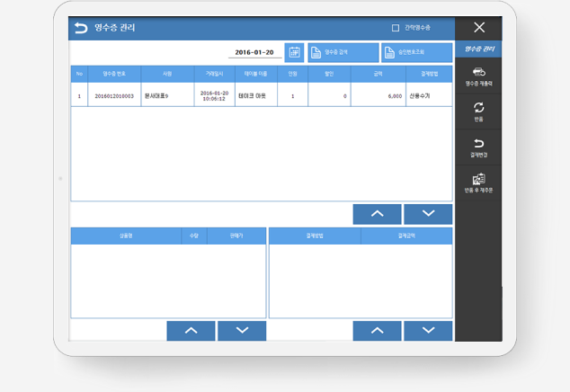Screen dimensions: 570x392
Task: Click the document icon on 승인번호조회
Action: [x=389, y=52]
